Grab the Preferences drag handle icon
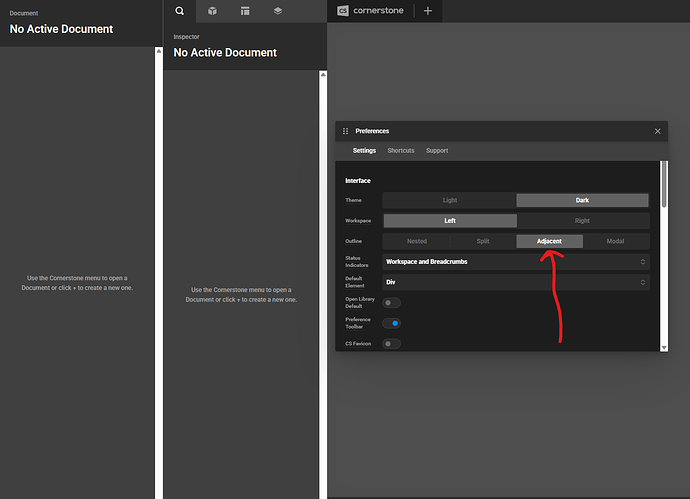Viewport: 690px width, 499px height. tap(346, 131)
